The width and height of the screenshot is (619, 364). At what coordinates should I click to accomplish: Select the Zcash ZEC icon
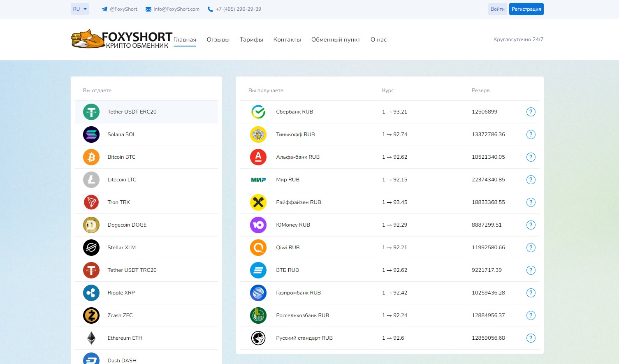point(91,315)
